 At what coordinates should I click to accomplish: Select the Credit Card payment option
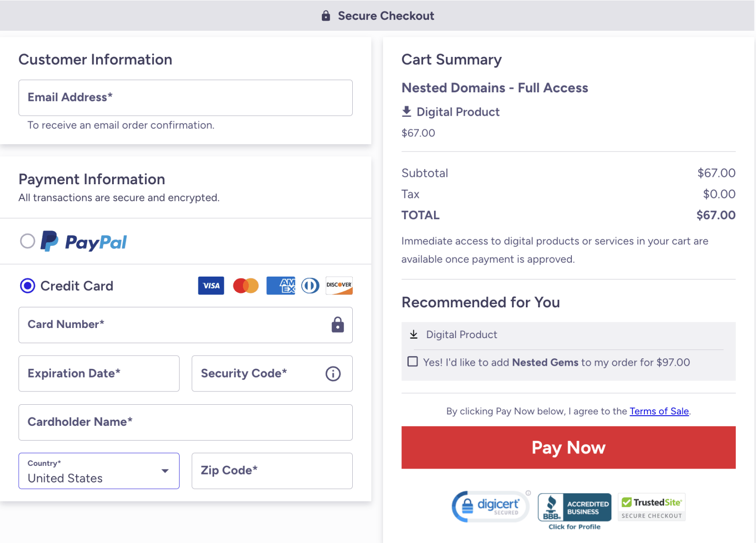pyautogui.click(x=27, y=285)
